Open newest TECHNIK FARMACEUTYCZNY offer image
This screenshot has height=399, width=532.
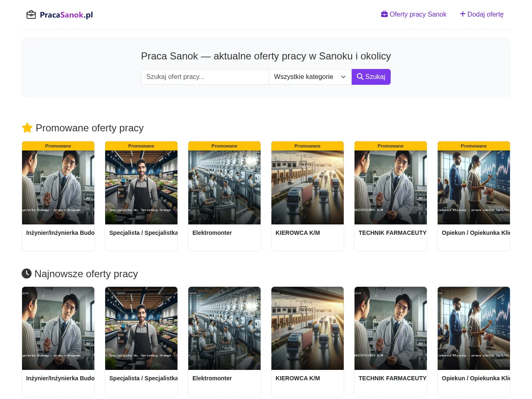click(x=391, y=328)
